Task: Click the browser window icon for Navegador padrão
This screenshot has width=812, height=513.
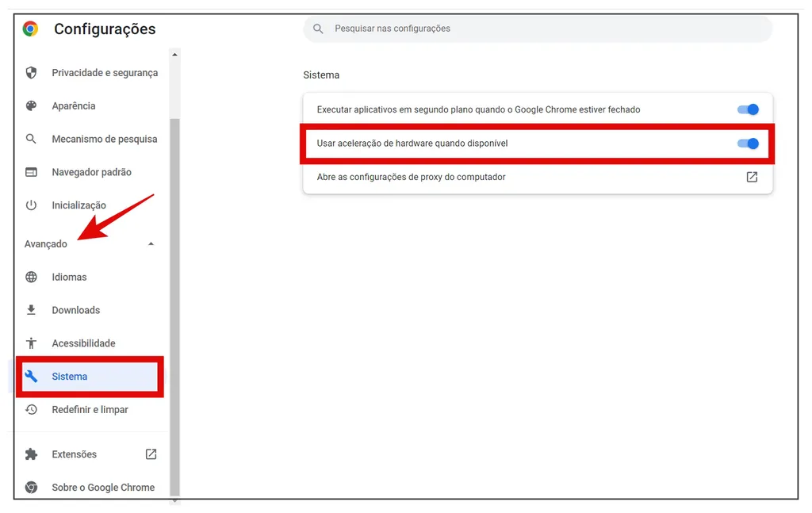Action: tap(31, 172)
